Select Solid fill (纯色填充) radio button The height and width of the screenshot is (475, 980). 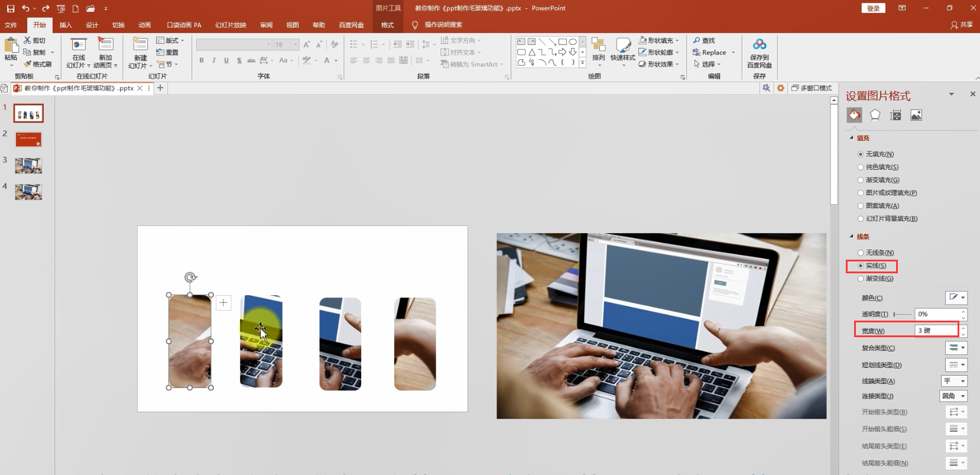(x=861, y=167)
